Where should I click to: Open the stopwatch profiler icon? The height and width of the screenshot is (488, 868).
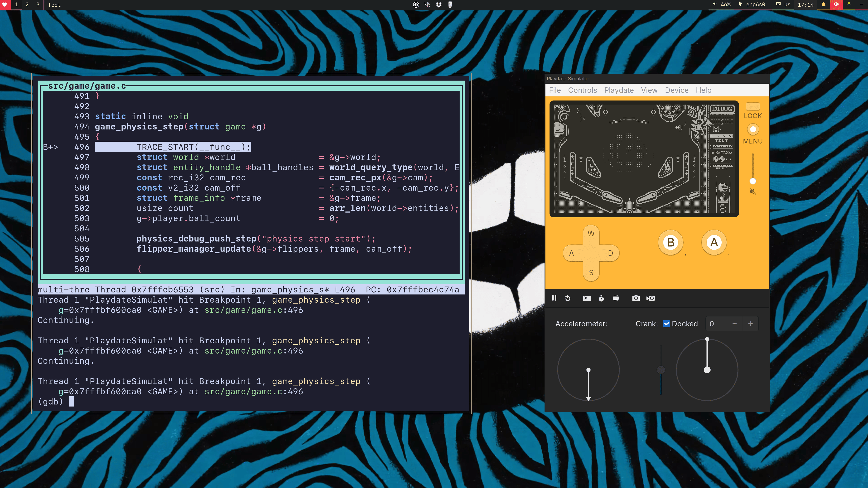[x=601, y=298]
